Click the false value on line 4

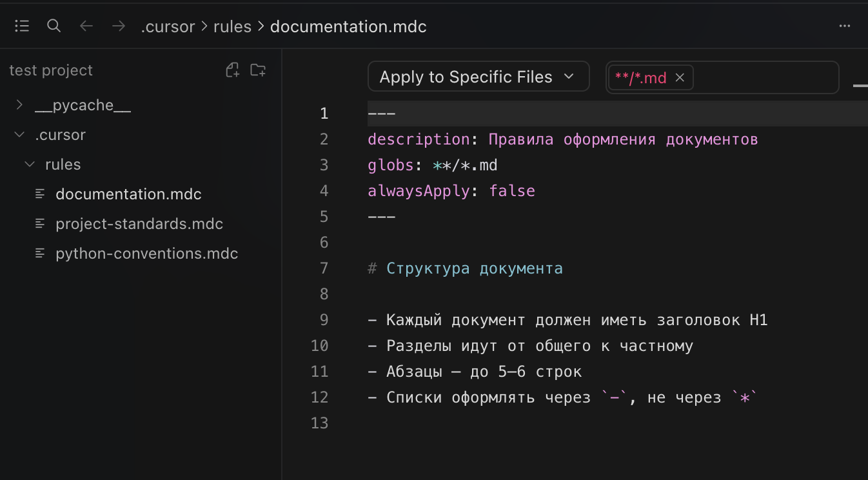click(x=512, y=191)
